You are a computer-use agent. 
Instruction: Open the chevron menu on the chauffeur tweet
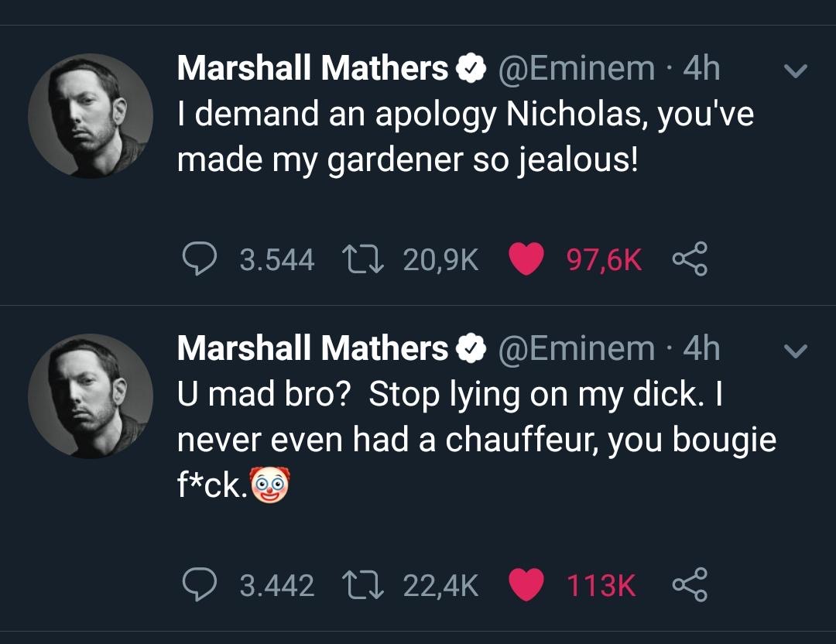(795, 351)
